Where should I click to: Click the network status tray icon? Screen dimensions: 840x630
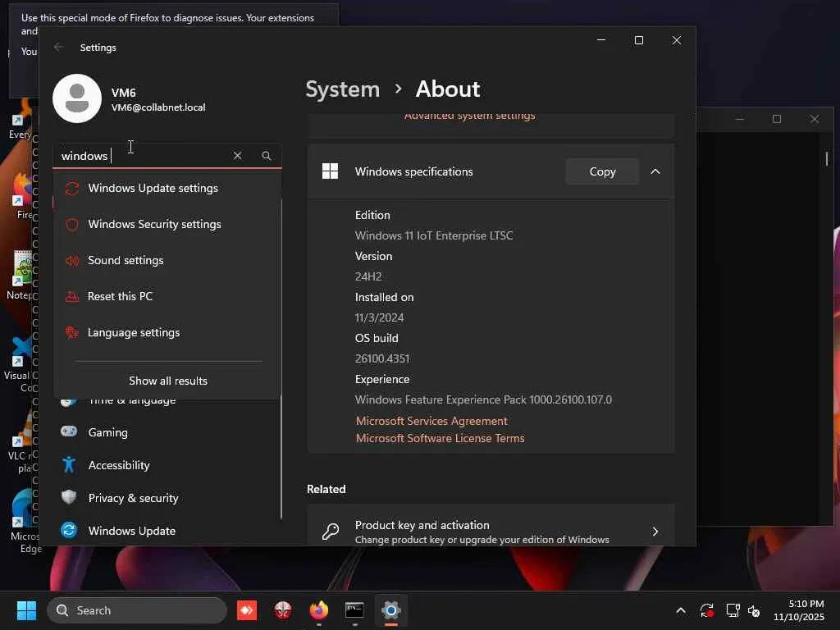tap(733, 610)
